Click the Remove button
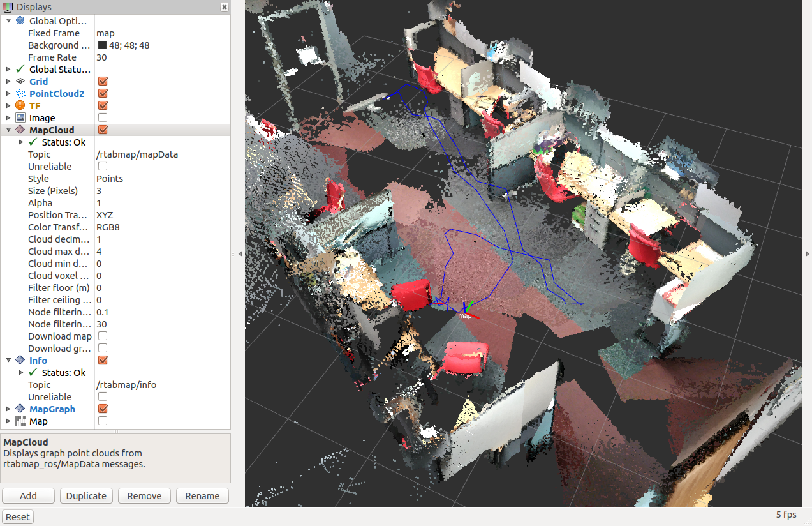Screen dimensions: 812x526 coord(144,496)
